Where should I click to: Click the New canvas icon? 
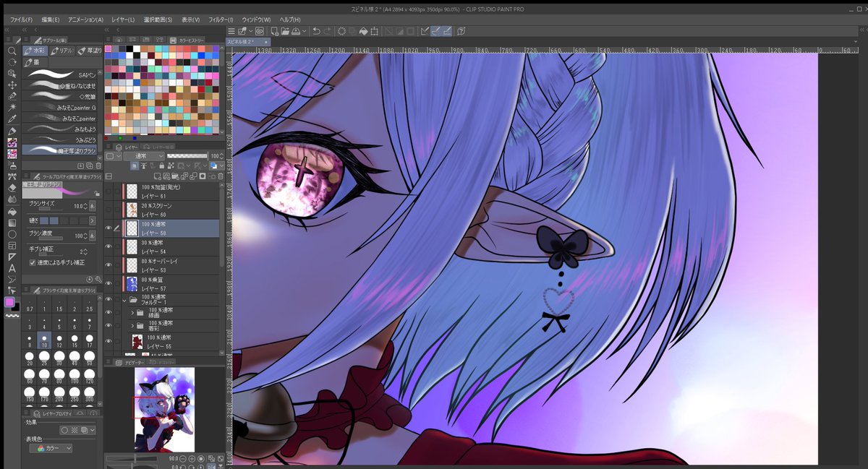coord(274,31)
